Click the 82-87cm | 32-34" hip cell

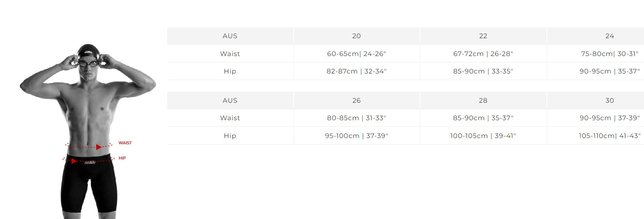tap(356, 71)
